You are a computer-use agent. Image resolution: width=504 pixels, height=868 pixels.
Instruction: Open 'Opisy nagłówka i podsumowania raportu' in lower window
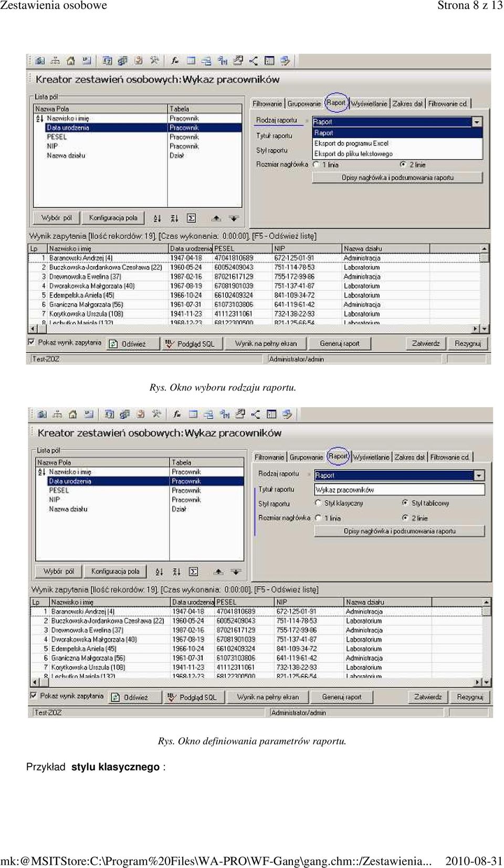400,531
